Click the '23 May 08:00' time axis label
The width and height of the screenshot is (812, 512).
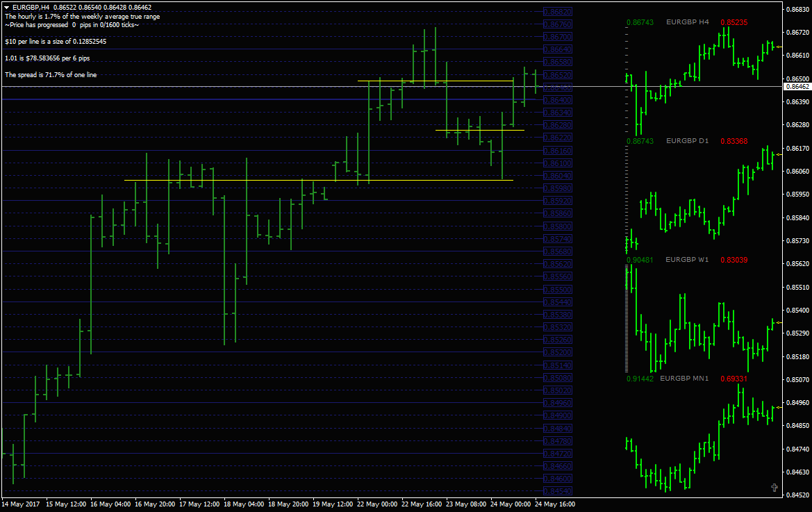click(x=467, y=504)
